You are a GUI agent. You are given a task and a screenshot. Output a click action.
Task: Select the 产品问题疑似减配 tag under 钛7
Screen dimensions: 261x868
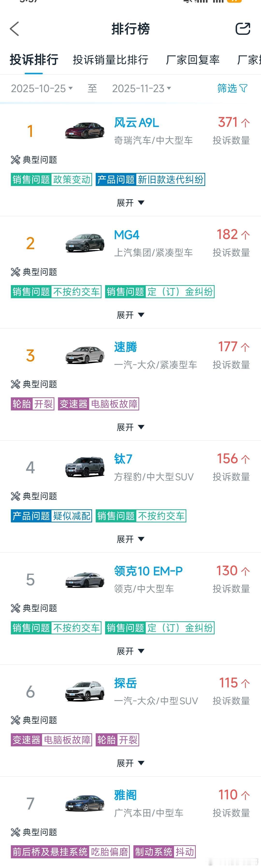51,516
